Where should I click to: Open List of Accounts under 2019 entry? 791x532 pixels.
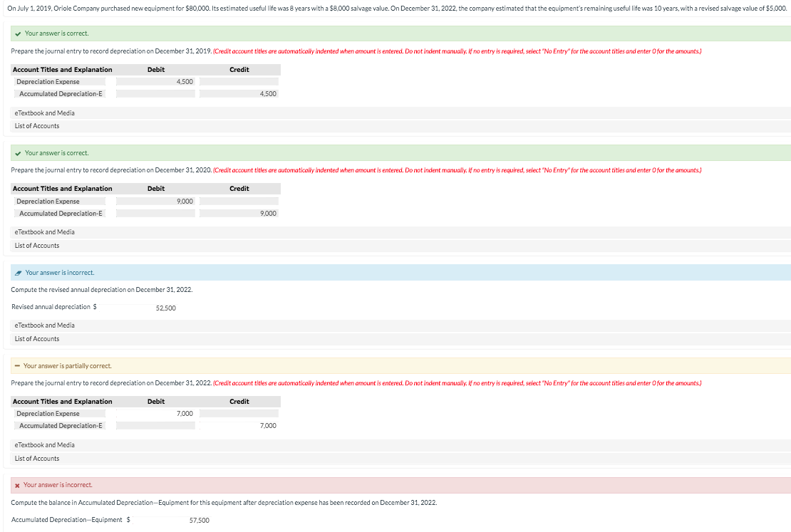tap(37, 126)
